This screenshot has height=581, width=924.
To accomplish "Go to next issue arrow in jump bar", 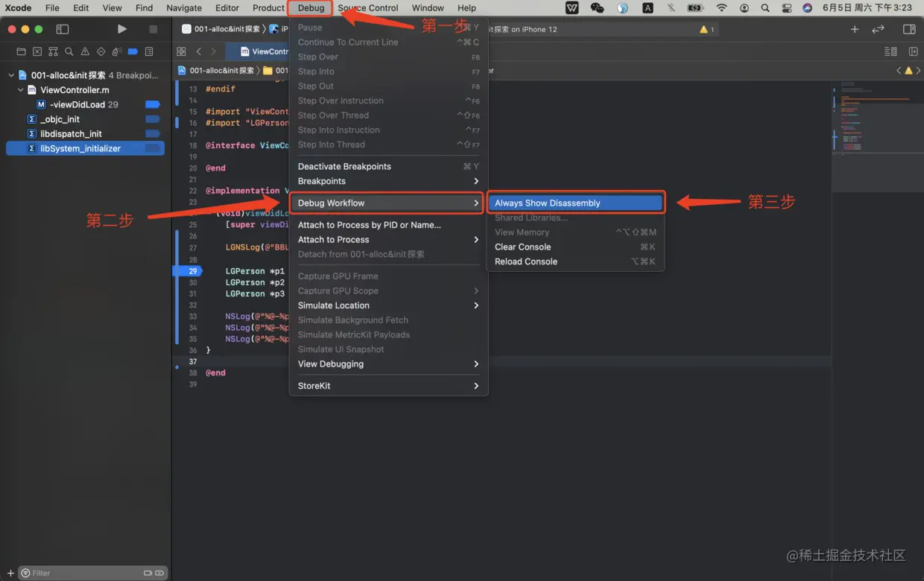I will coord(918,71).
